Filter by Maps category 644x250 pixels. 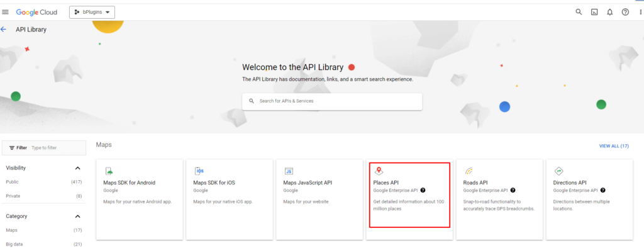(44, 230)
